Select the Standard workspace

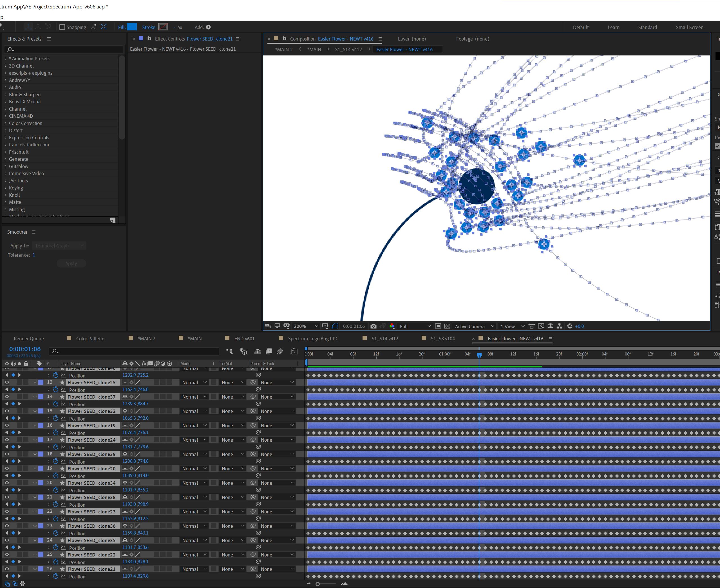point(647,27)
